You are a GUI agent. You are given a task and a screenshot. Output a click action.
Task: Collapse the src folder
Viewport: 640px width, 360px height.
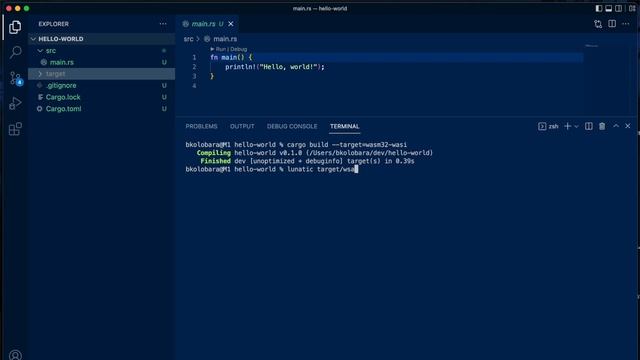click(102, 51)
